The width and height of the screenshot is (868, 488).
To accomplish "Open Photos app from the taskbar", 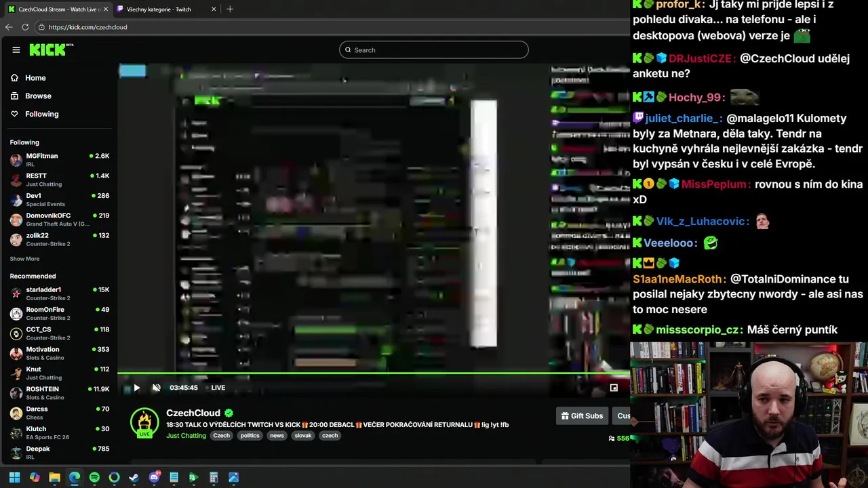I will pyautogui.click(x=233, y=478).
